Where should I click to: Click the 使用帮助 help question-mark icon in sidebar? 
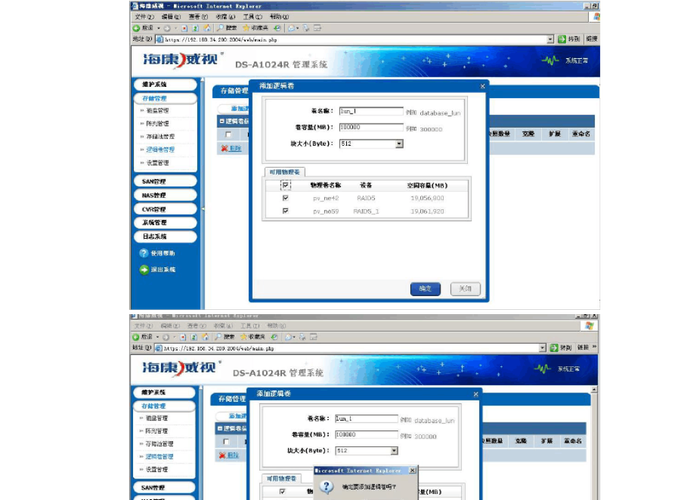[143, 254]
